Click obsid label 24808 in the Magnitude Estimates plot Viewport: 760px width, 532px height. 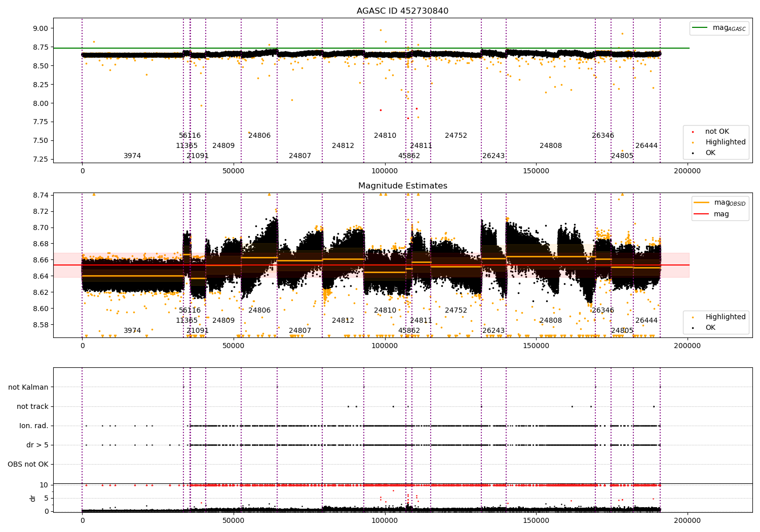point(551,321)
